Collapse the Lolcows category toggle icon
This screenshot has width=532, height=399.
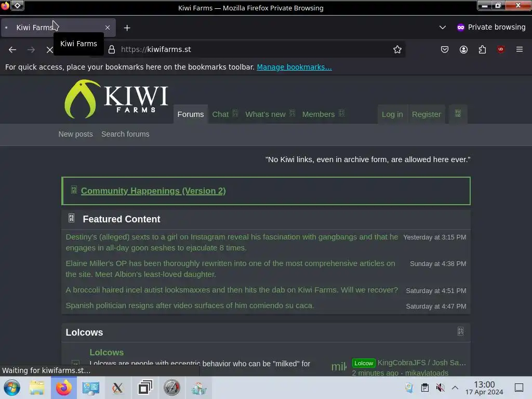pos(460,331)
